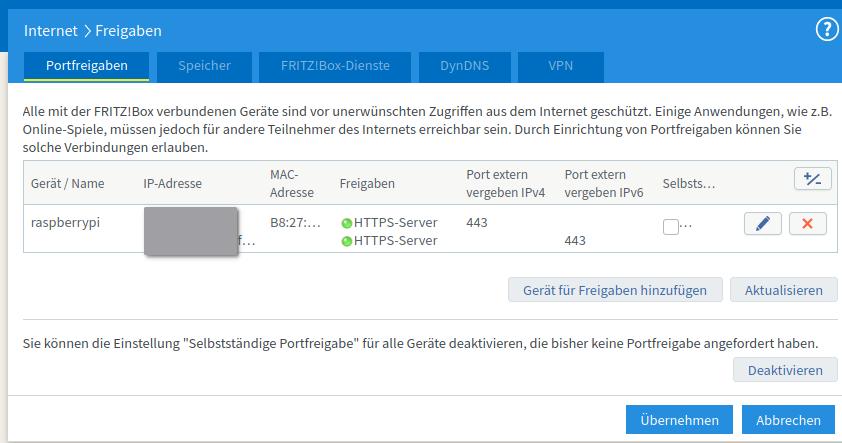Cancel with the Abbrechen button
This screenshot has width=842, height=443.
788,420
